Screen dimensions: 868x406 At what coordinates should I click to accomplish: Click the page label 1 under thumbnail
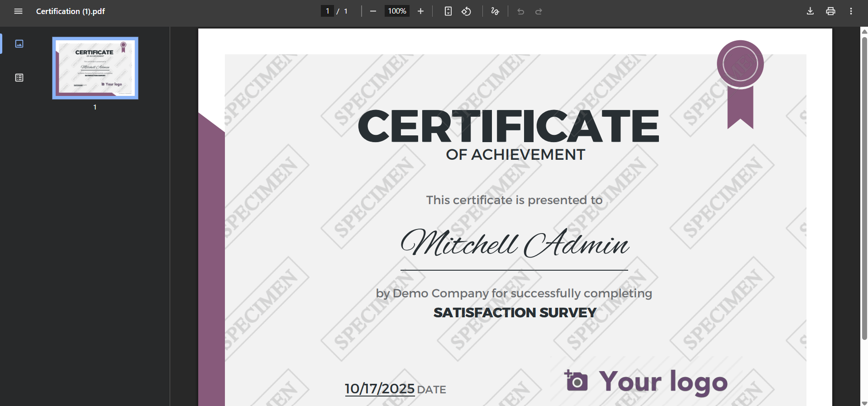point(95,107)
